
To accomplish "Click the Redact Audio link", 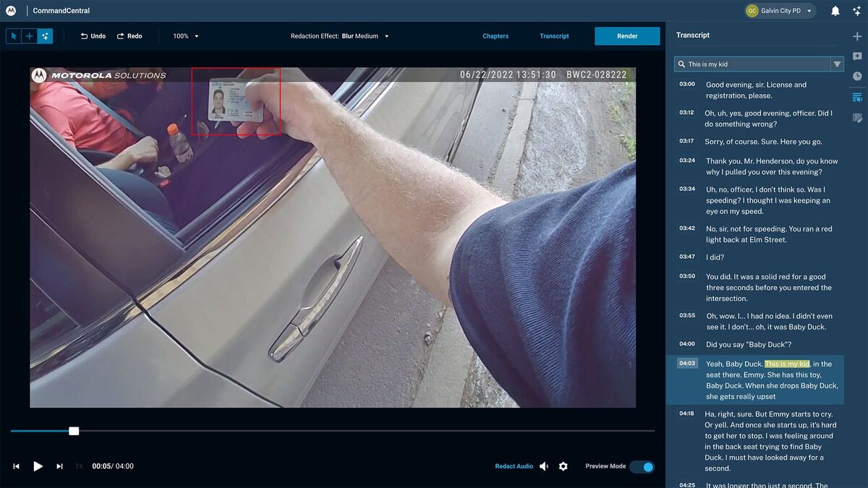I will pos(514,466).
